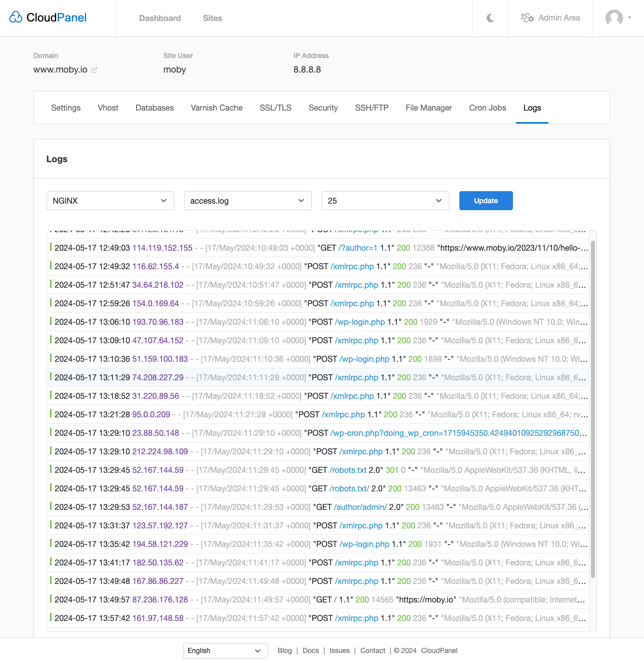Screen dimensions: 644x661
Task: Open the NGINX log service dropdown
Action: click(110, 200)
